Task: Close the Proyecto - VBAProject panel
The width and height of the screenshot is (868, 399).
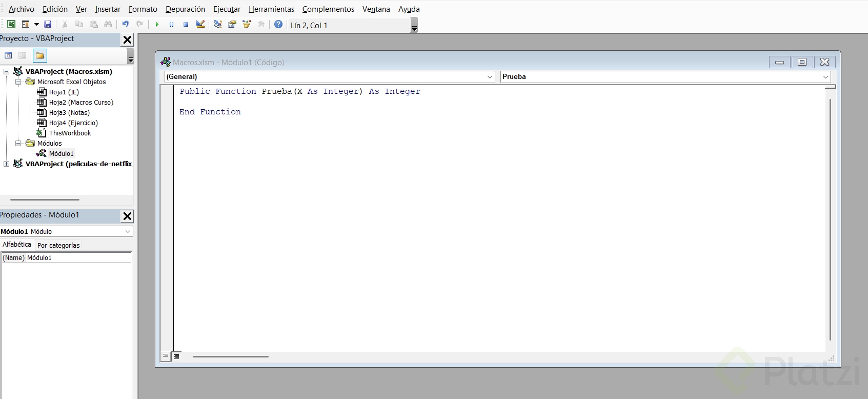Action: tap(127, 39)
